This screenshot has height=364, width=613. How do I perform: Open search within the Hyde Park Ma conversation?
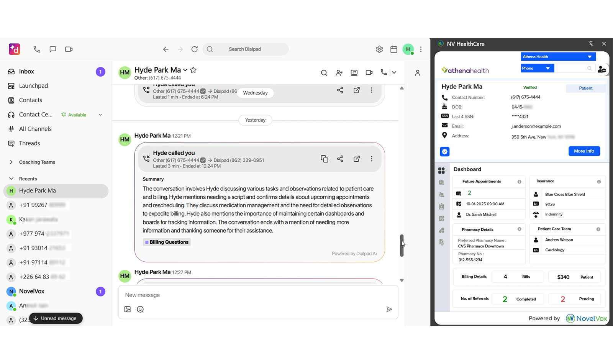point(324,73)
